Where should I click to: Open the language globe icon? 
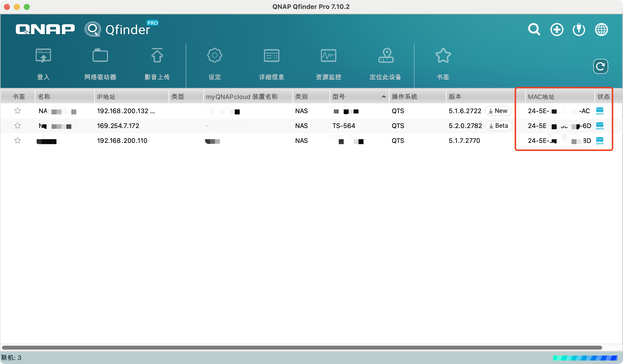click(601, 30)
